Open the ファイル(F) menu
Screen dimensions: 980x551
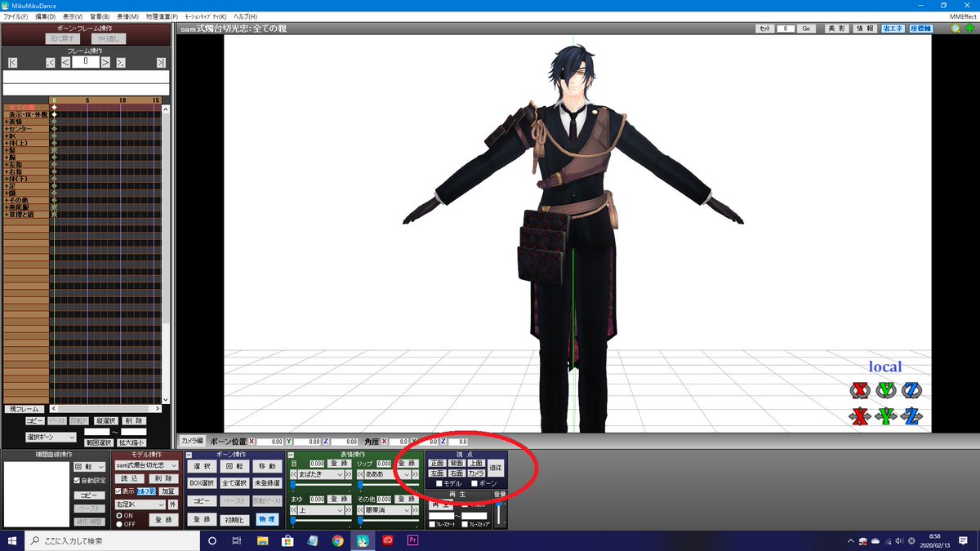coord(15,16)
